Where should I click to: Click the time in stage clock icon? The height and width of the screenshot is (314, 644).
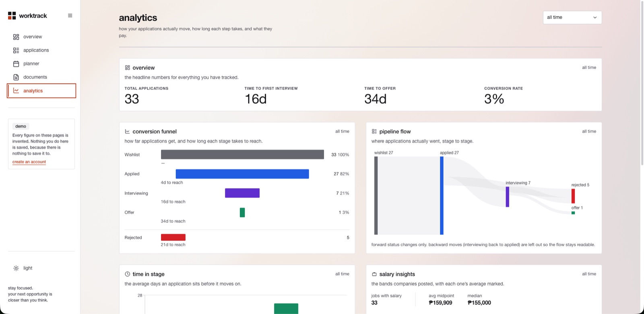(x=128, y=274)
